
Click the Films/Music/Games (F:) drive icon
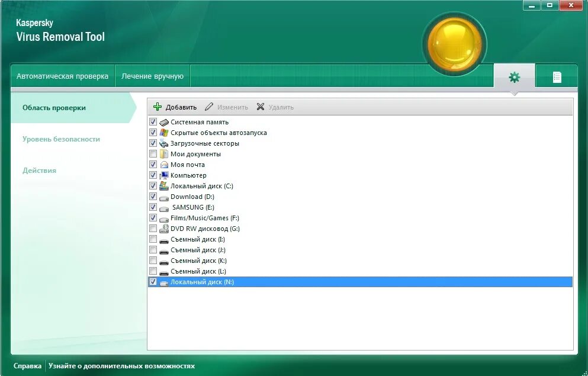(164, 218)
